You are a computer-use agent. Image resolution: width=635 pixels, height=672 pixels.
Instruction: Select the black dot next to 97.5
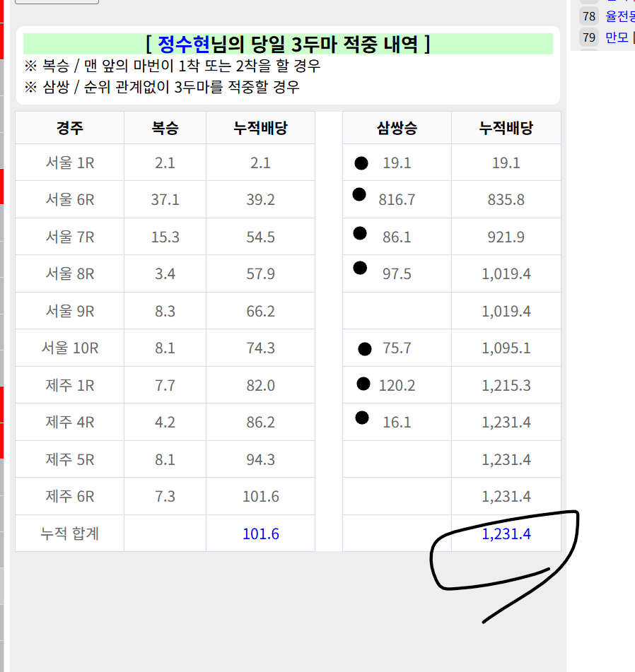coord(360,268)
